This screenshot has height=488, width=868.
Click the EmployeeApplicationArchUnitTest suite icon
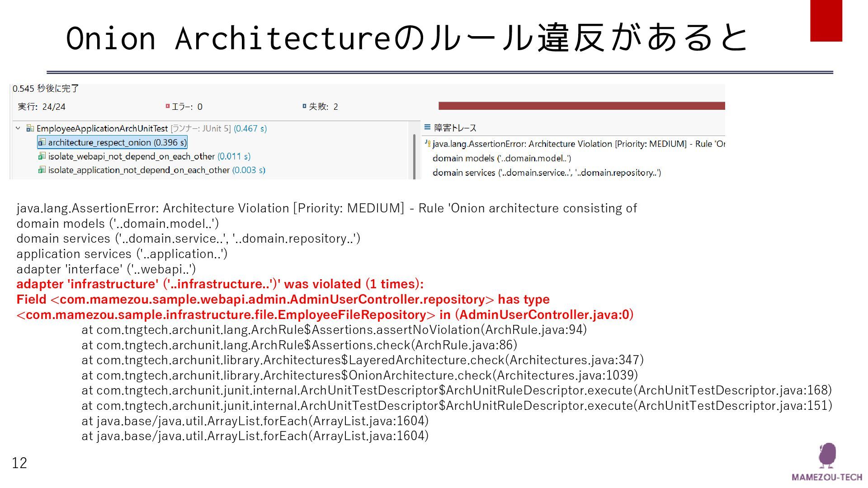30,128
